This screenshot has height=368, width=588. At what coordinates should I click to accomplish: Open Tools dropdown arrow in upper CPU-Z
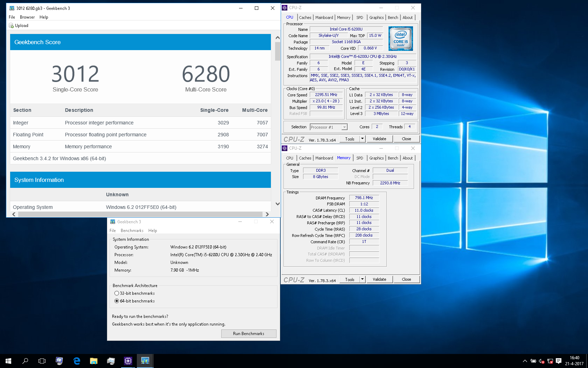point(362,139)
